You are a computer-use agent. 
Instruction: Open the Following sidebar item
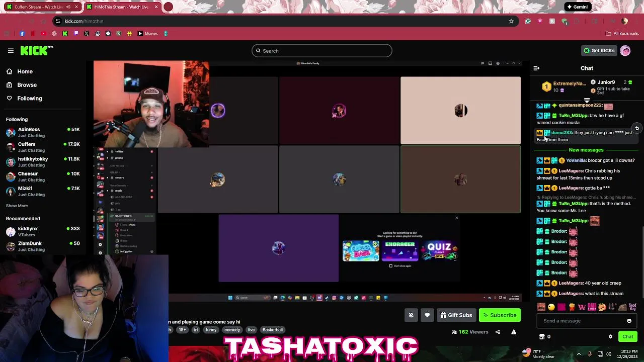click(30, 98)
